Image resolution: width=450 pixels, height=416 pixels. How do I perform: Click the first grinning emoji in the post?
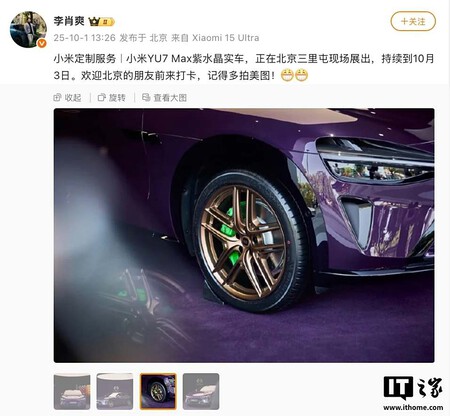(287, 75)
